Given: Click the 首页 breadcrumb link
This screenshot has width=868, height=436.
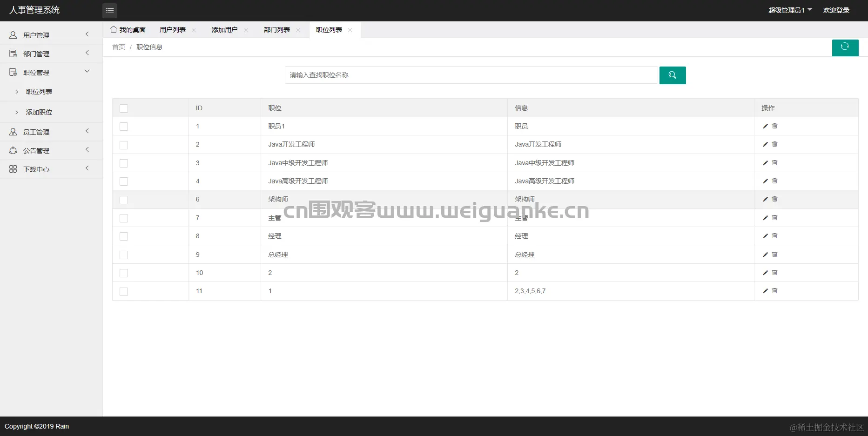Looking at the screenshot, I should pyautogui.click(x=119, y=47).
